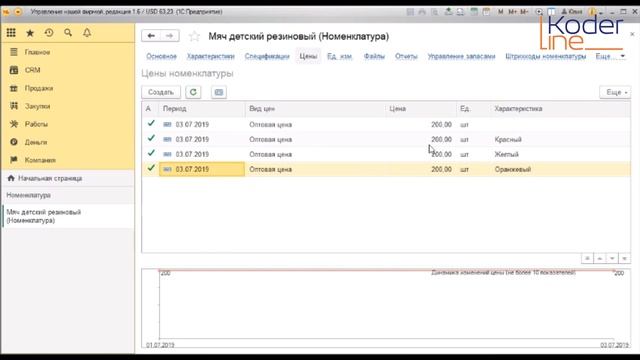Click calculator M memory button
The image size is (640, 360).
coord(500,12)
